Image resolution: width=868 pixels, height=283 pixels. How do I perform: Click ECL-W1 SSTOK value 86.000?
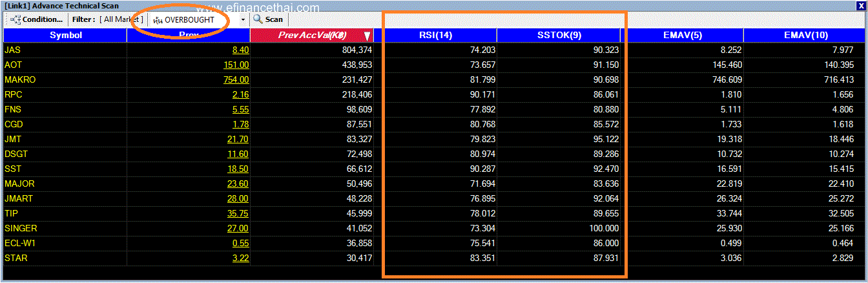click(x=605, y=243)
